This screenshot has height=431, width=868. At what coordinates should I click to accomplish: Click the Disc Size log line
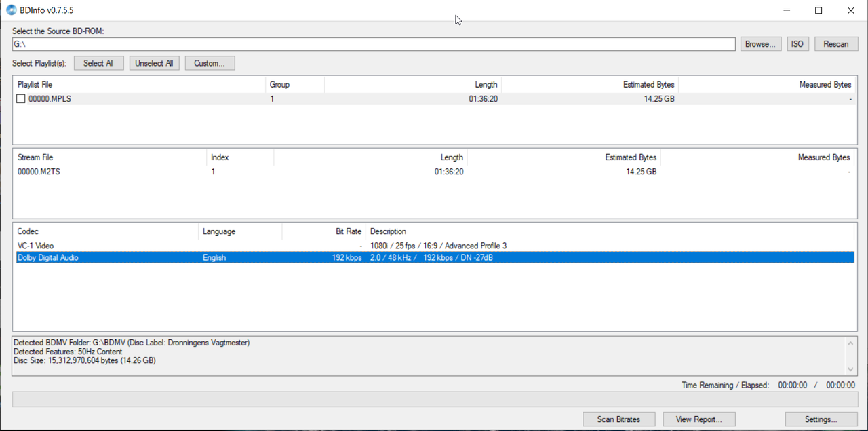pyautogui.click(x=85, y=360)
